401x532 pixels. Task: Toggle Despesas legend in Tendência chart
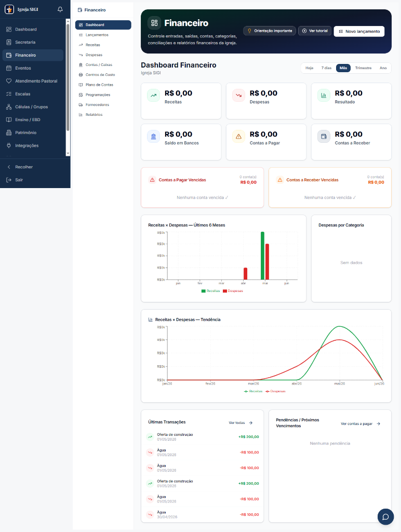[275, 391]
